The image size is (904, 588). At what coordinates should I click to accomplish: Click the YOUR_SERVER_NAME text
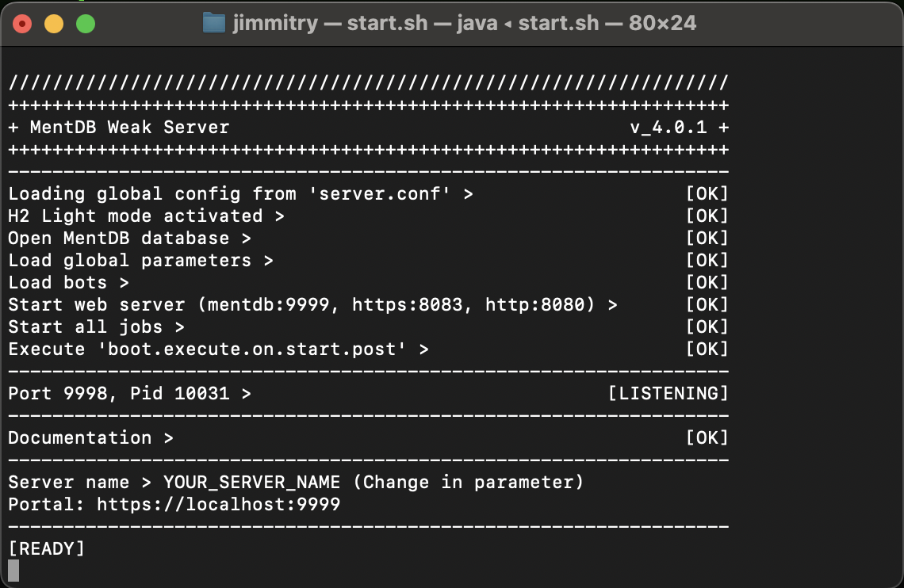pyautogui.click(x=251, y=482)
